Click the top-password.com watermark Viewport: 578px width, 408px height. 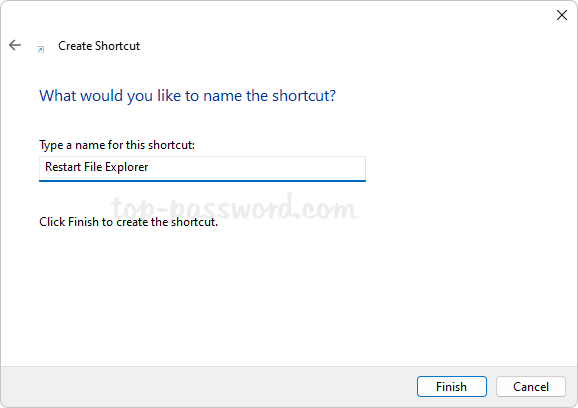[x=234, y=206]
